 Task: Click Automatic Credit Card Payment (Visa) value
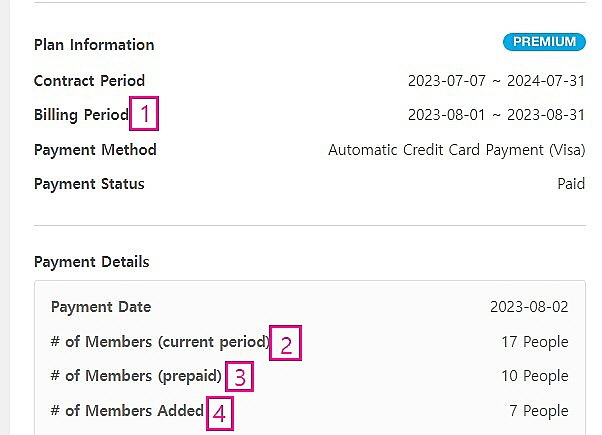(457, 150)
